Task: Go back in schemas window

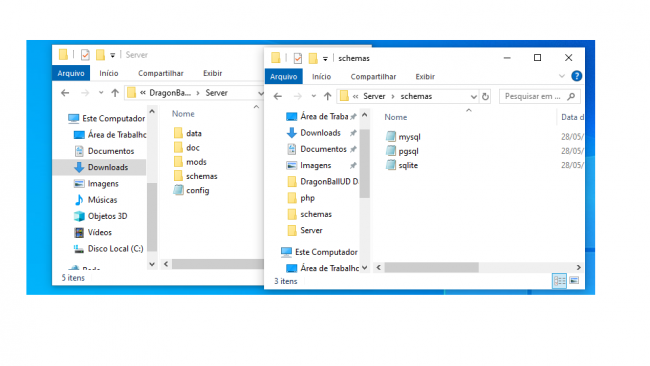Action: point(278,97)
